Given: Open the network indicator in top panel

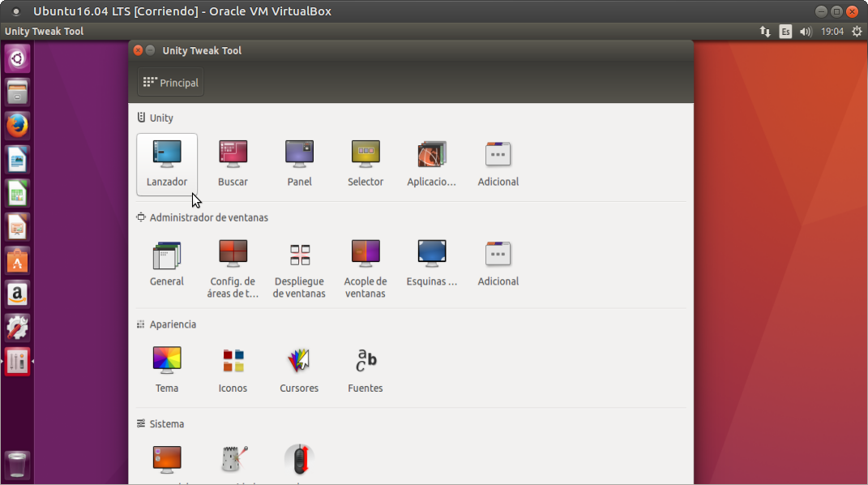Looking at the screenshot, I should [765, 32].
